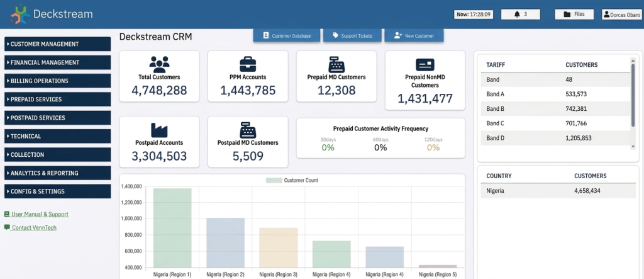This screenshot has width=644, height=279.
Task: Click the 533,573 customers cell
Action: click(x=576, y=94)
